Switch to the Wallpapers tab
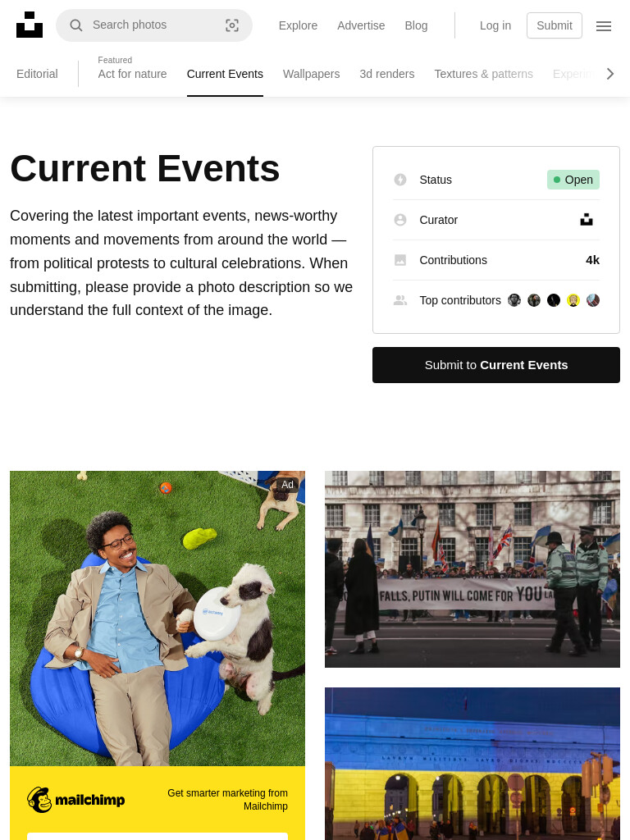630x840 pixels. [x=311, y=74]
